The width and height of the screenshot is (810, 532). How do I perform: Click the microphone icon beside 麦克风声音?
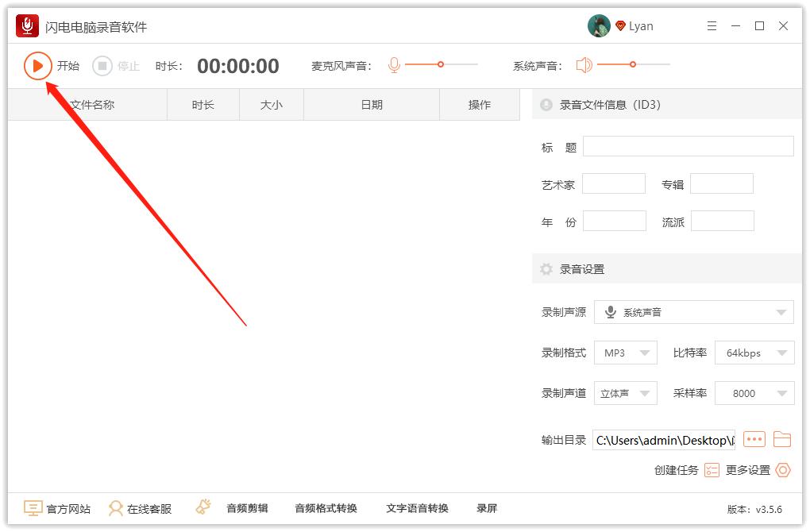(394, 65)
